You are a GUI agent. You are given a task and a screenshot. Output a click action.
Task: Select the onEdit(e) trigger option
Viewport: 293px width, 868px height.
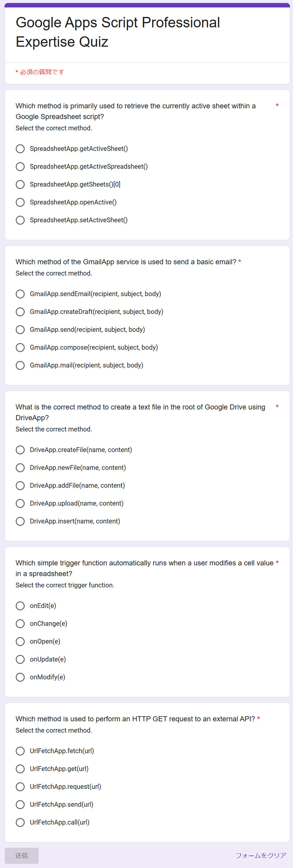click(x=20, y=605)
